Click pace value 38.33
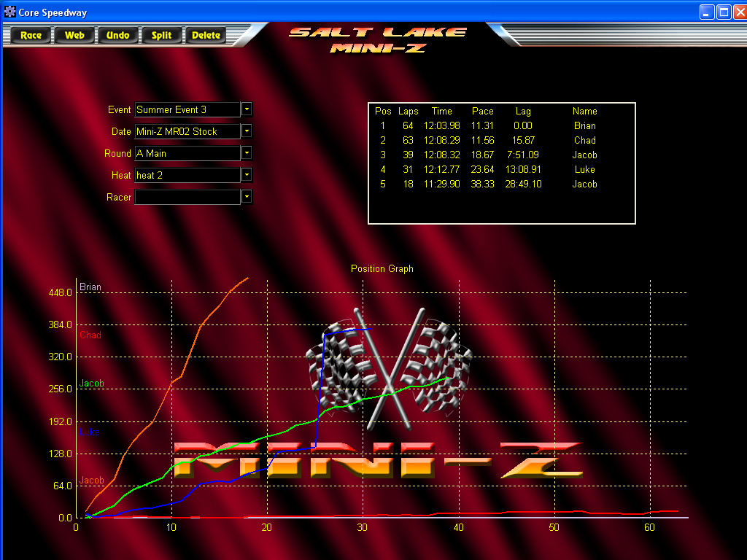Screen dimensions: 747x560 [483, 184]
